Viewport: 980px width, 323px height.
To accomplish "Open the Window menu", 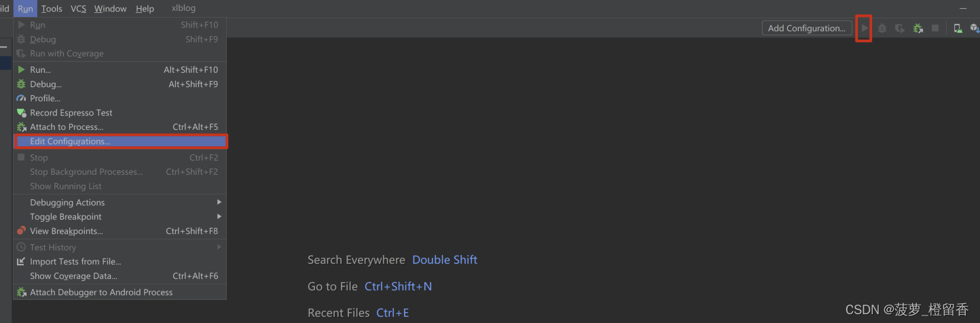I will (110, 9).
